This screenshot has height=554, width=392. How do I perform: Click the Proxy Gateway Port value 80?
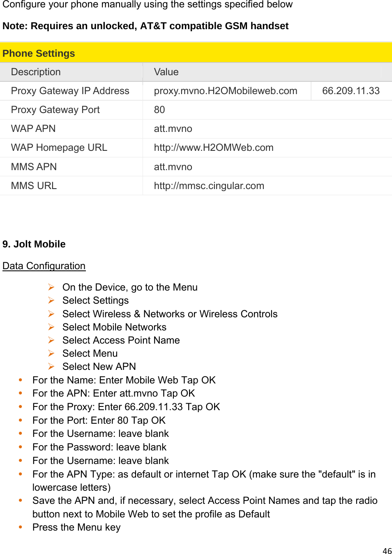159,110
